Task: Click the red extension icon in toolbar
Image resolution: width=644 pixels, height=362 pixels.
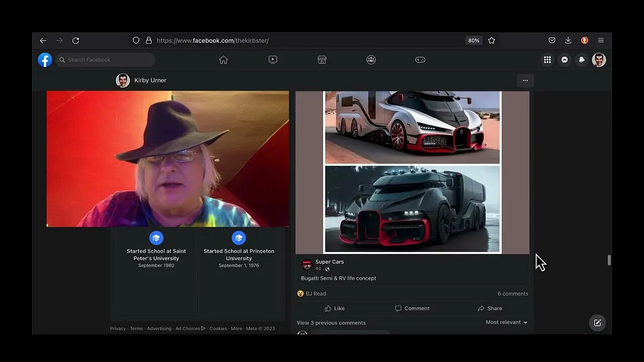Action: point(585,40)
